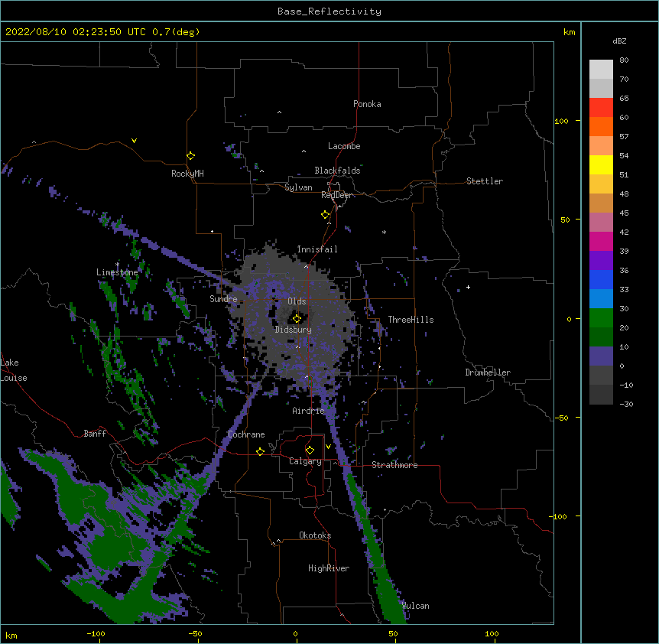The image size is (659, 644).
Task: Click the Lacombe city label
Action: (344, 146)
